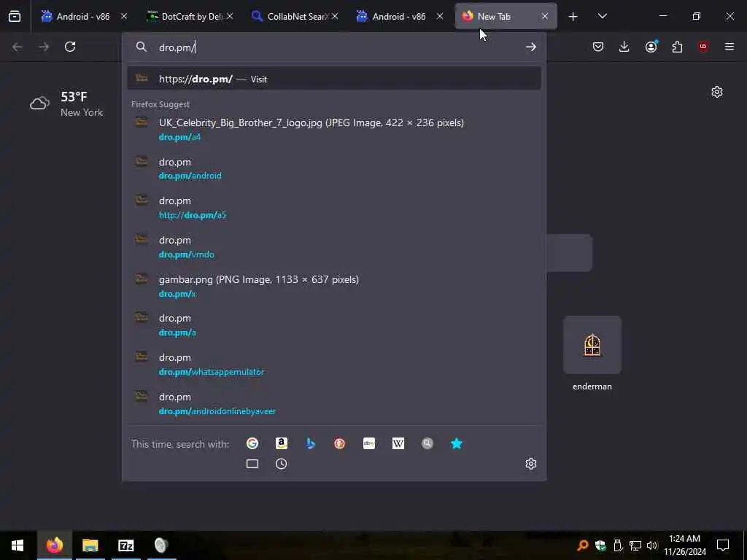Search this time with Google
Viewport: 747px width, 560px height.
point(252,444)
